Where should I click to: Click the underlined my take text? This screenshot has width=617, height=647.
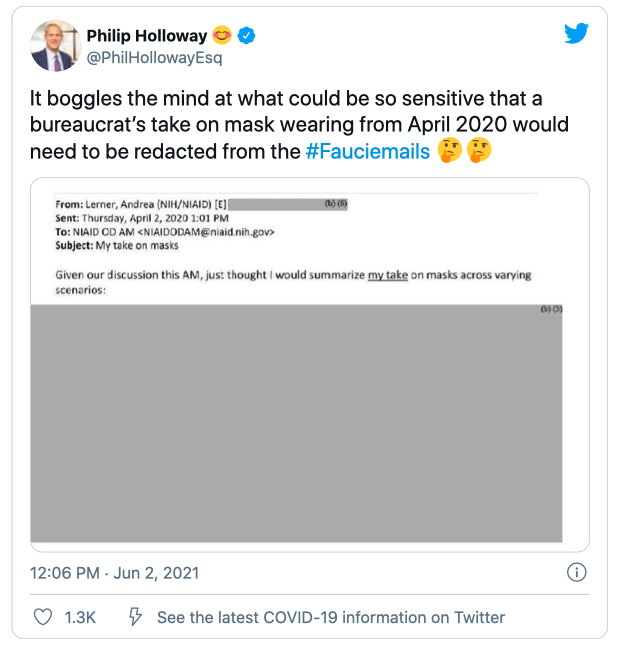coord(388,275)
